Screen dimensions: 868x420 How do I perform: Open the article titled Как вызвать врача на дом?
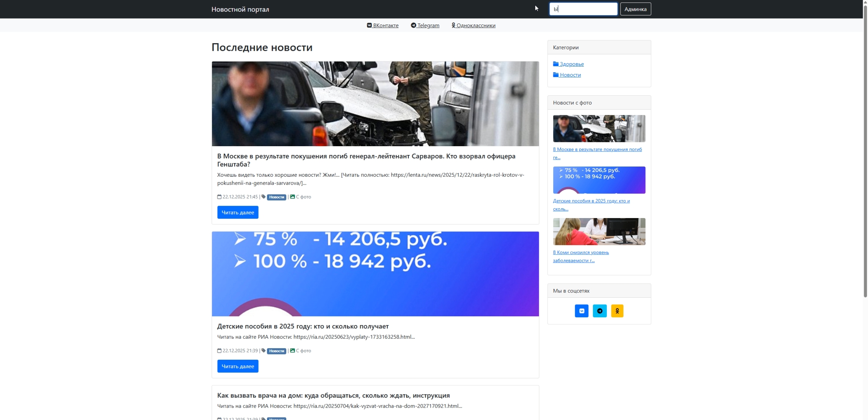tap(333, 395)
